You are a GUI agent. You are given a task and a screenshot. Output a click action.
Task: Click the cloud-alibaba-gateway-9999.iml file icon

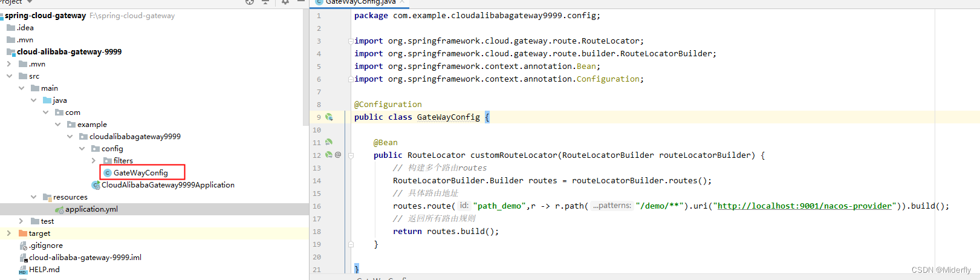pyautogui.click(x=24, y=258)
